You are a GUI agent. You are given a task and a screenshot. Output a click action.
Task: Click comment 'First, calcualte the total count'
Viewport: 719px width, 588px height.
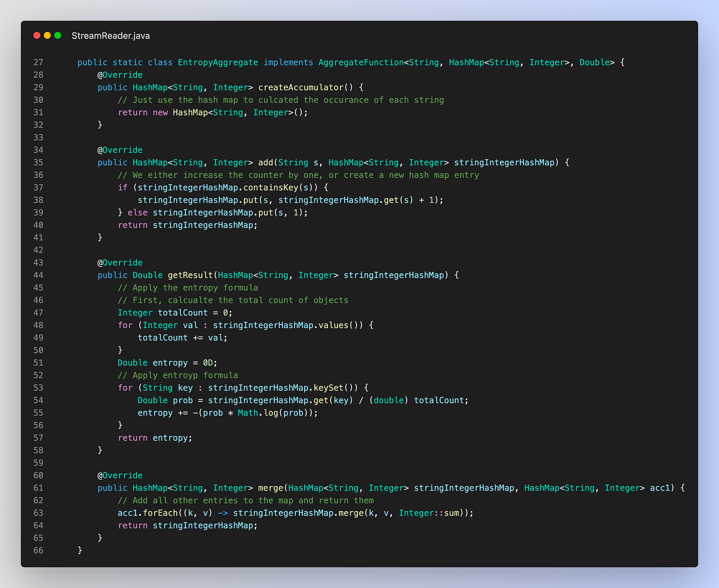(x=233, y=300)
